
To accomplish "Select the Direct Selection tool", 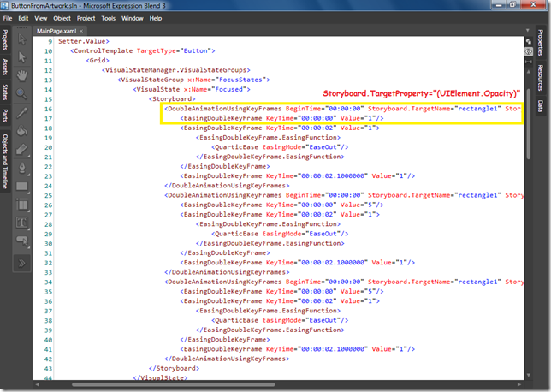I will tap(21, 57).
